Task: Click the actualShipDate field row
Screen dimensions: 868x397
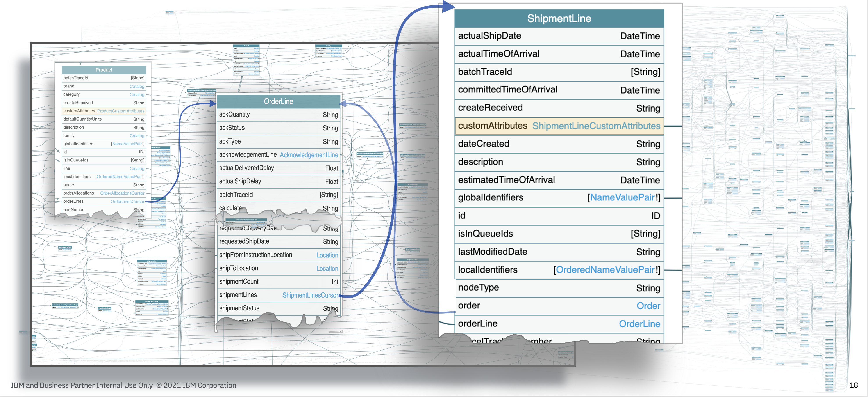Action: (x=559, y=36)
